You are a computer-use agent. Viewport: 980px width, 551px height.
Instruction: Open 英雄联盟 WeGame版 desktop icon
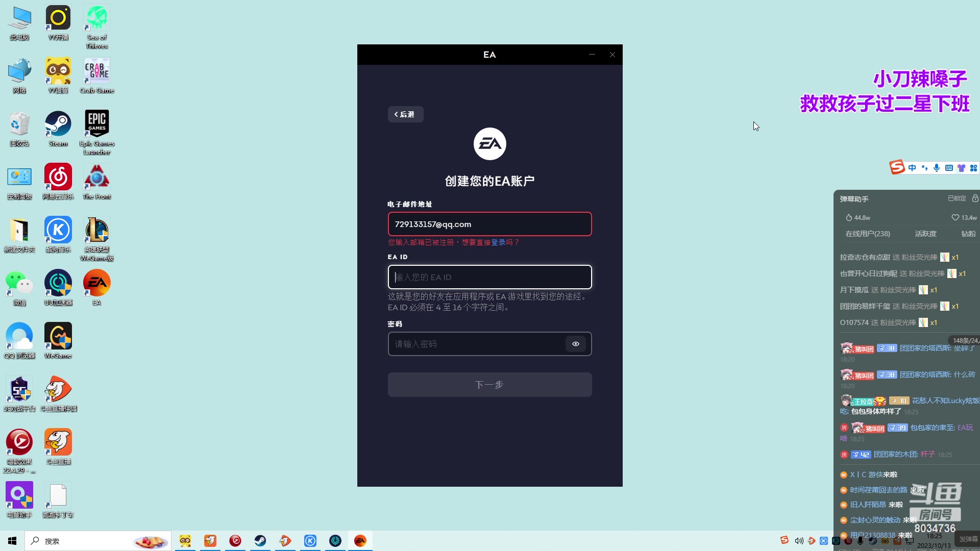[x=97, y=239]
